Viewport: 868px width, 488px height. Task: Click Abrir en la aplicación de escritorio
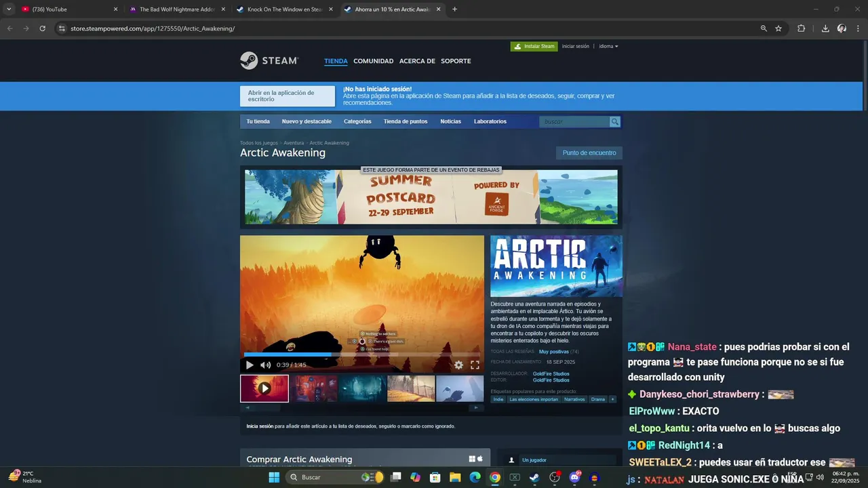coord(288,96)
